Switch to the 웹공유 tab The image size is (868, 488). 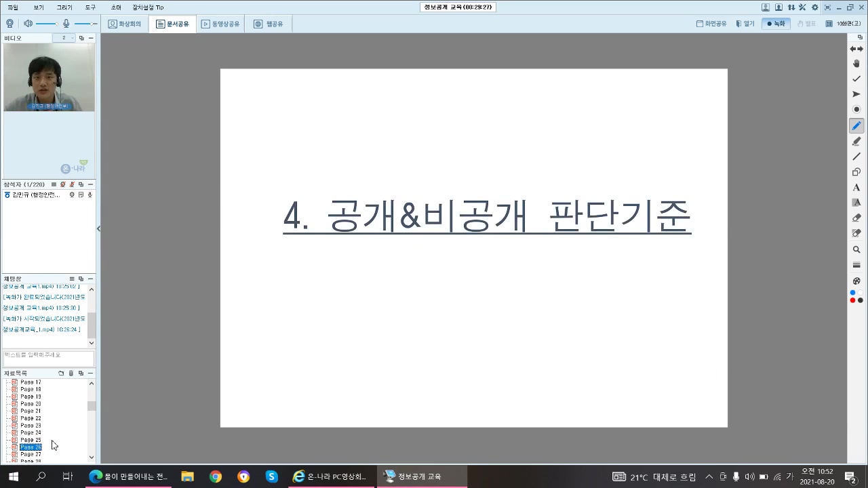tap(268, 24)
